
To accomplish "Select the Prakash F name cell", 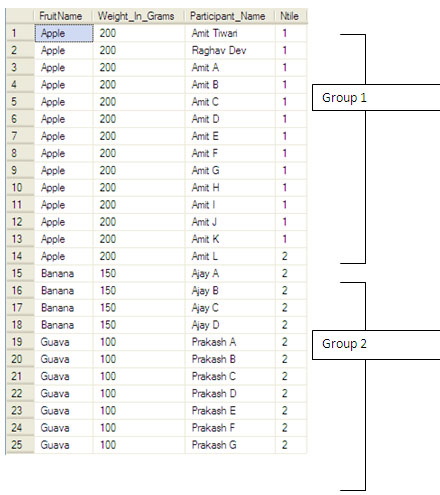I will coord(230,428).
